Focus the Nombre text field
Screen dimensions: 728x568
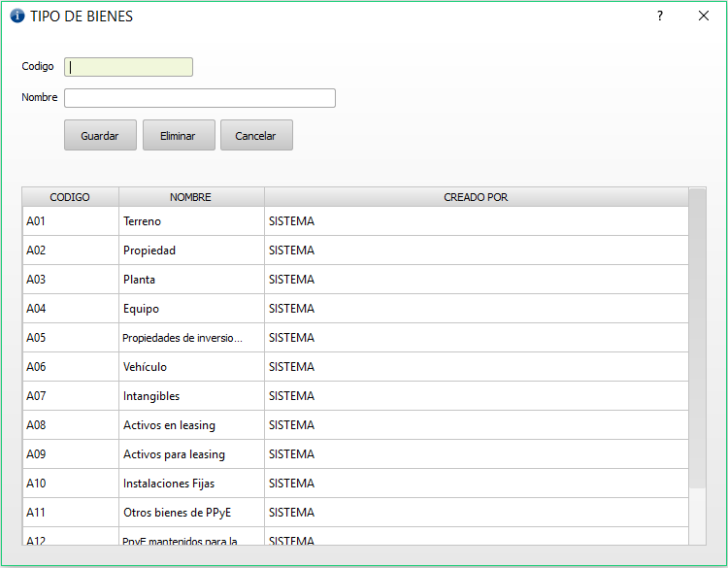click(x=200, y=98)
